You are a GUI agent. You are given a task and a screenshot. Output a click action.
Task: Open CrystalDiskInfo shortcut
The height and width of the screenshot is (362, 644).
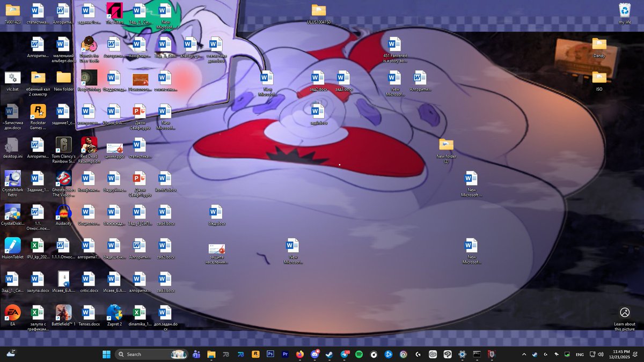12,215
